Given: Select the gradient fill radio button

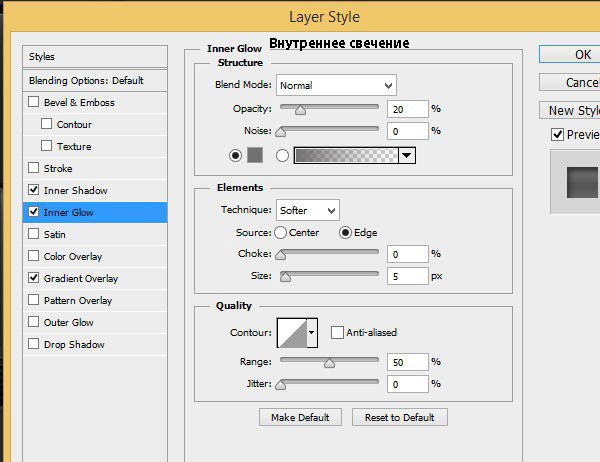Looking at the screenshot, I should [282, 155].
